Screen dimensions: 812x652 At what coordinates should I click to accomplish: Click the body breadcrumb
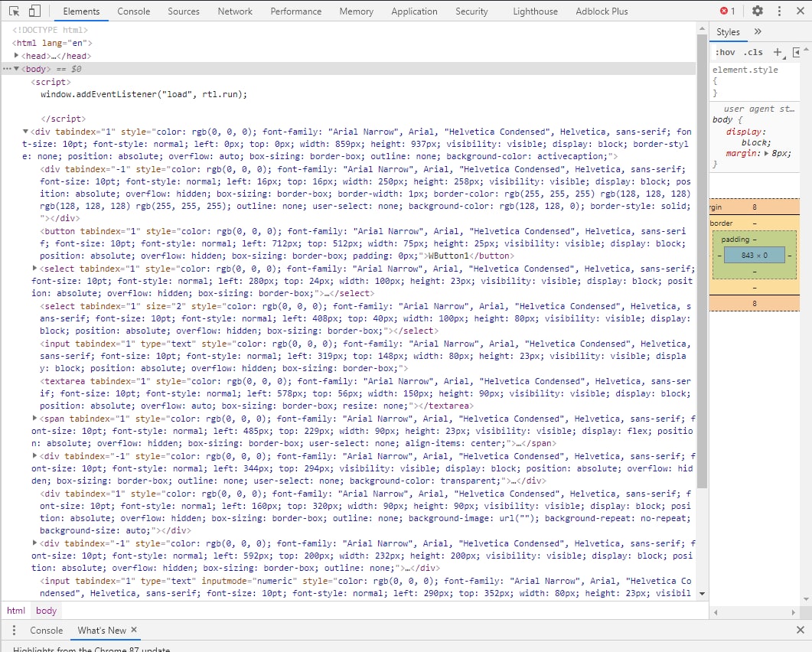point(46,610)
